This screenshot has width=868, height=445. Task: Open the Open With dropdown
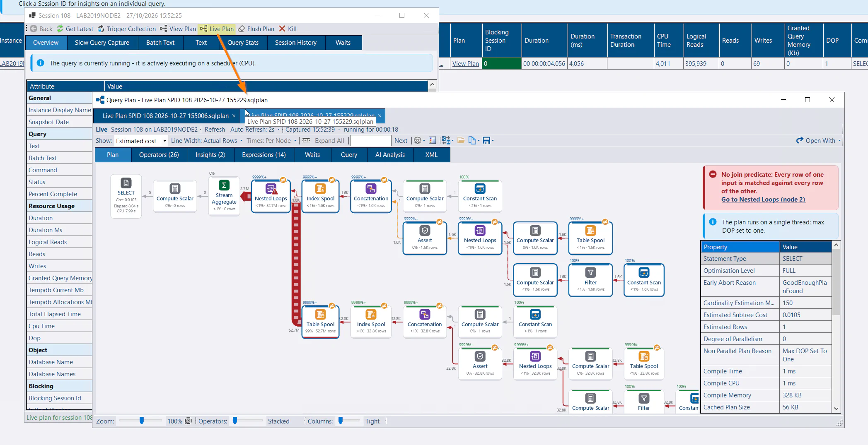point(819,141)
